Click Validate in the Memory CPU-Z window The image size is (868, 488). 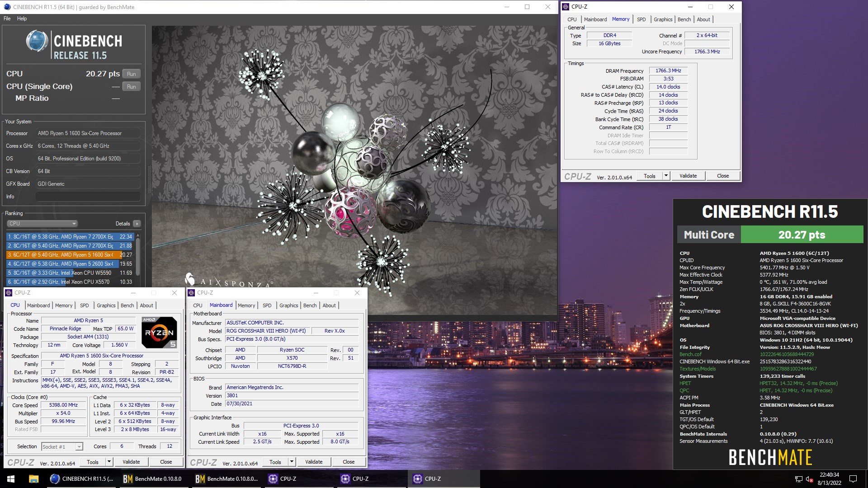pos(688,176)
